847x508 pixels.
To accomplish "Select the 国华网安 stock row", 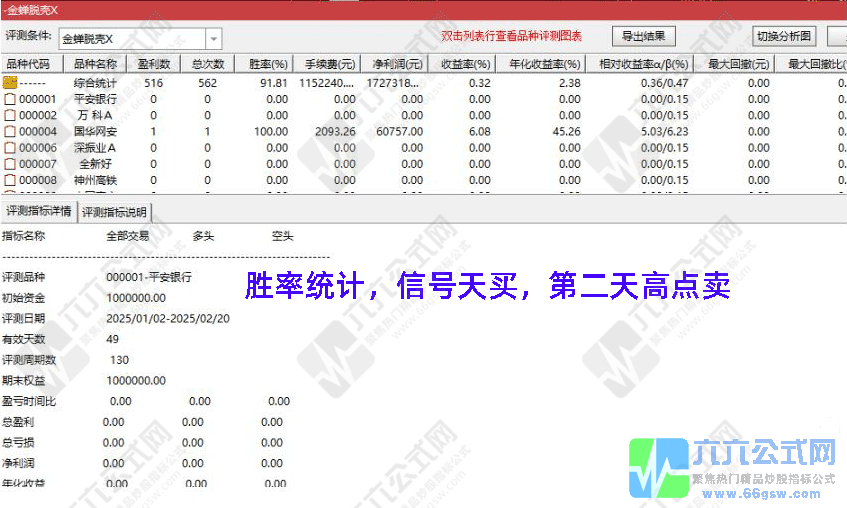I will (x=96, y=131).
